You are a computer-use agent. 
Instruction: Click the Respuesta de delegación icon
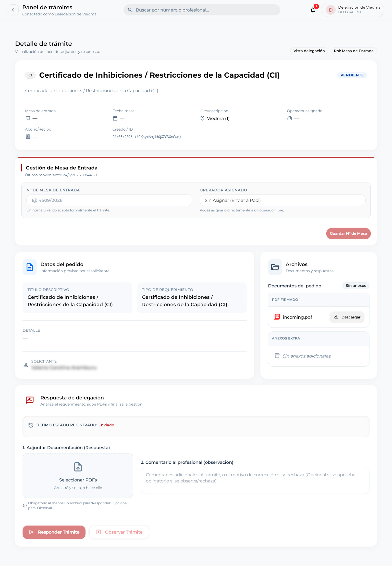pyautogui.click(x=30, y=400)
